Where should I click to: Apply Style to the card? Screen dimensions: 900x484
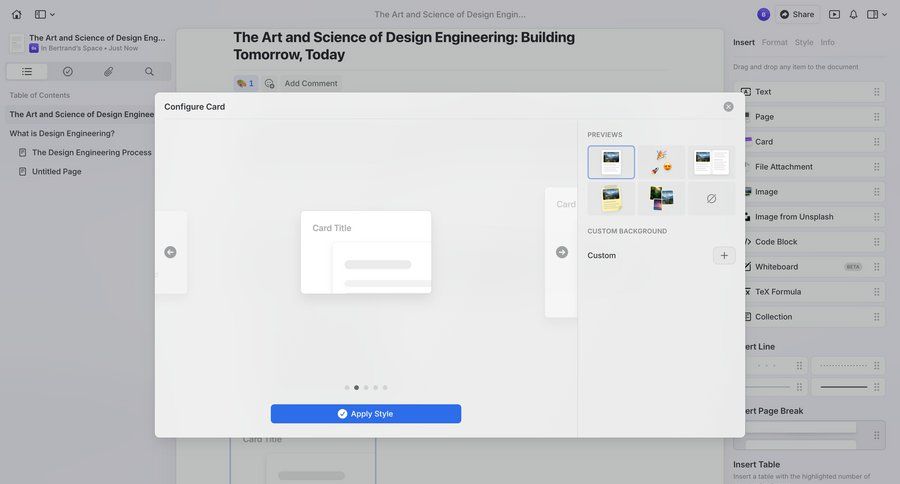click(x=366, y=413)
